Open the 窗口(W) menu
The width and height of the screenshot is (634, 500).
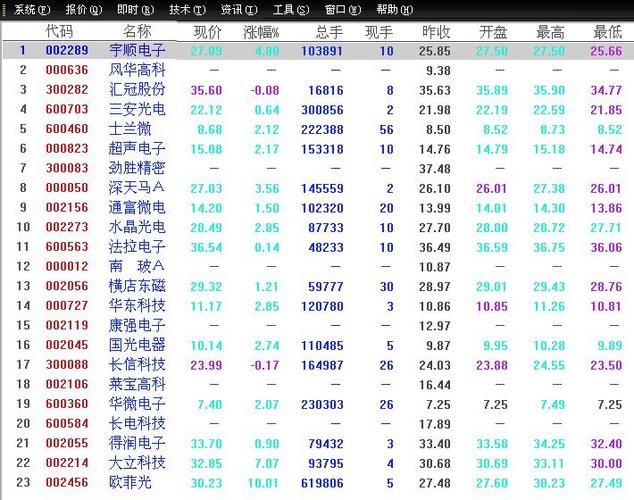[343, 9]
